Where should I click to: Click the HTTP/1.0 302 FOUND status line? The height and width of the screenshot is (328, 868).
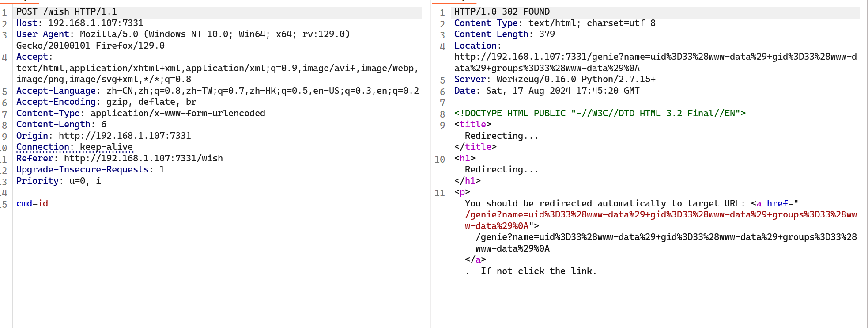[502, 12]
